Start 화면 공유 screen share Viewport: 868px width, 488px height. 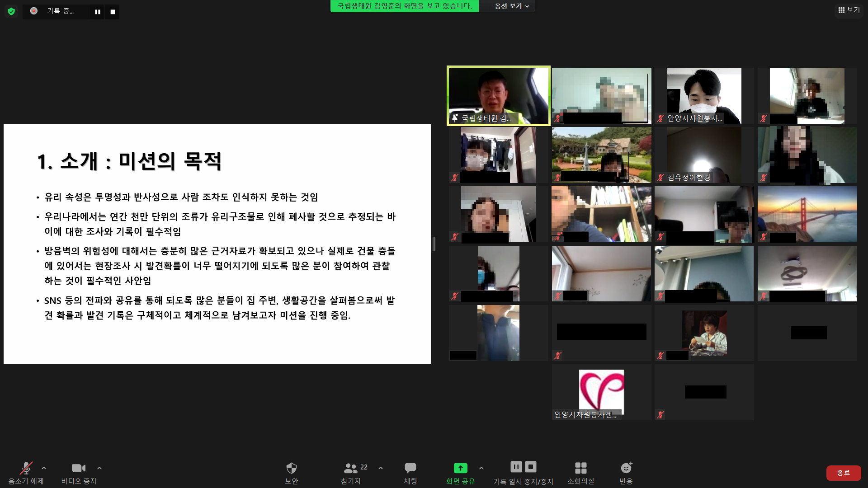pos(460,473)
